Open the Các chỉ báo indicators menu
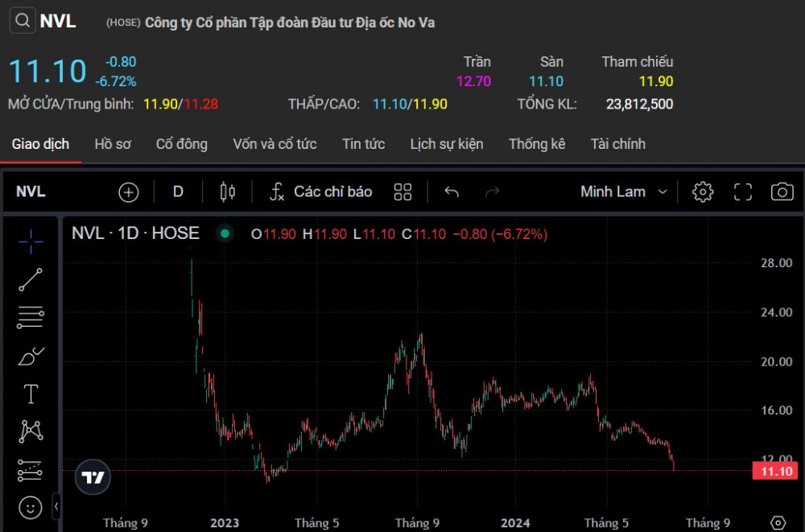 click(321, 192)
